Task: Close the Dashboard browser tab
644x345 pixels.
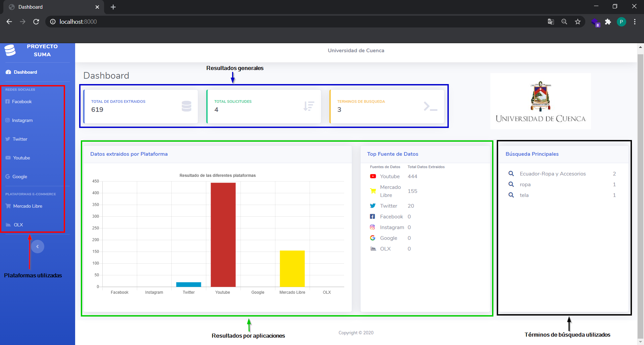Action: click(x=97, y=7)
